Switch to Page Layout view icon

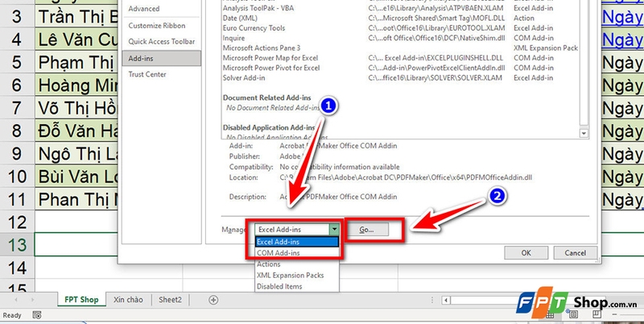[573, 315]
